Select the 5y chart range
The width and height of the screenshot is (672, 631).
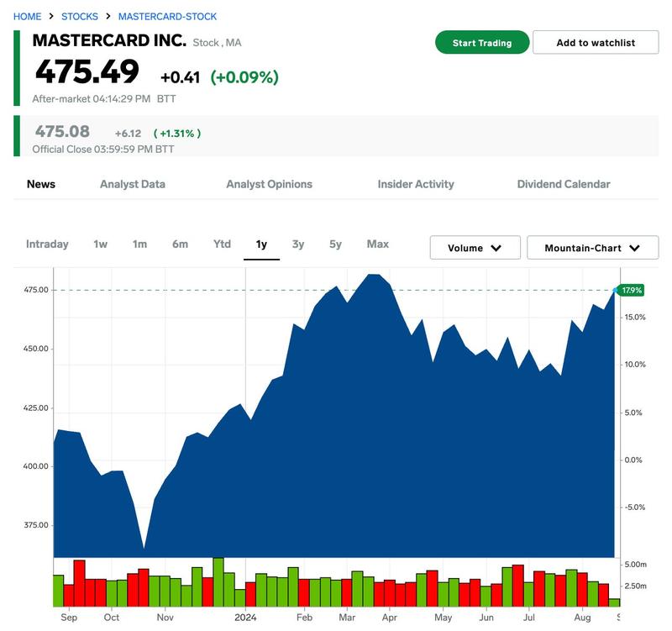click(335, 244)
